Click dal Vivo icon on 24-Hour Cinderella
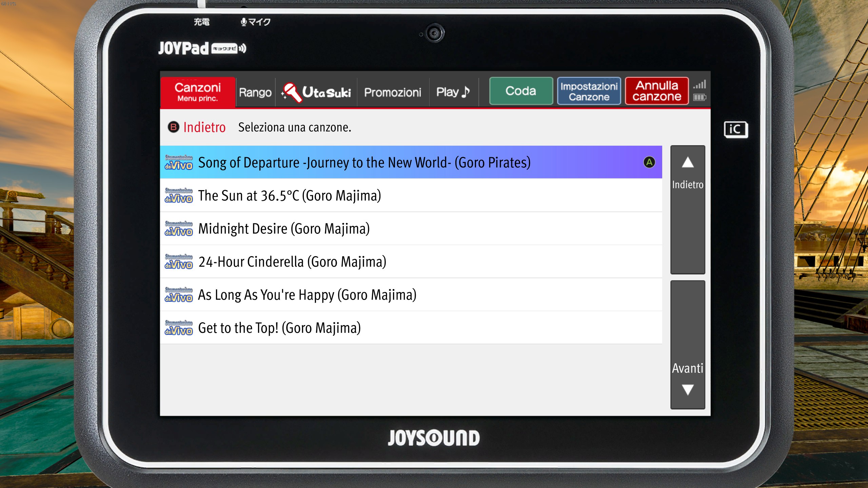Image resolution: width=868 pixels, height=488 pixels. pos(179,262)
